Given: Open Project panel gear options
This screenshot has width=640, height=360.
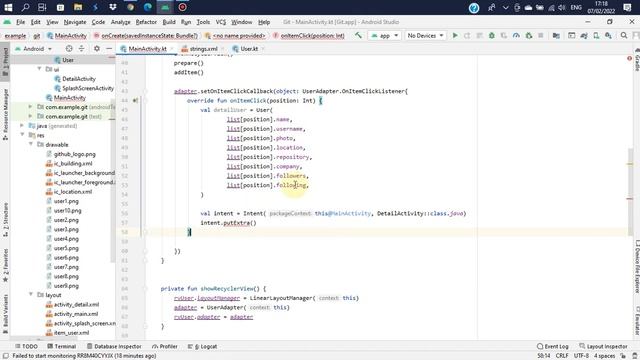Looking at the screenshot, I should 97,49.
